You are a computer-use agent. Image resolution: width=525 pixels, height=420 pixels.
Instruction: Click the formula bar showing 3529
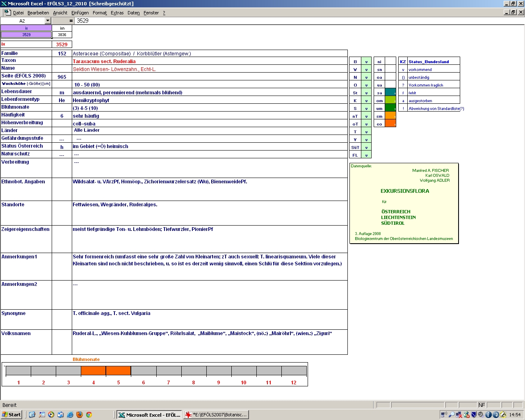(x=299, y=21)
